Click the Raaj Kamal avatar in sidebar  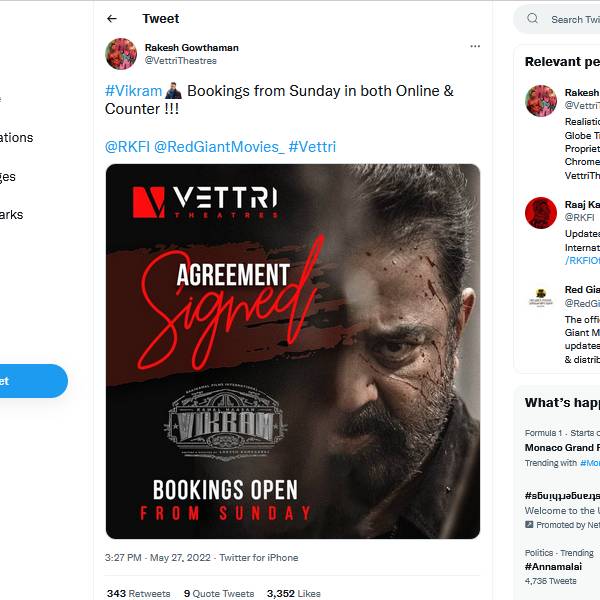(x=541, y=212)
